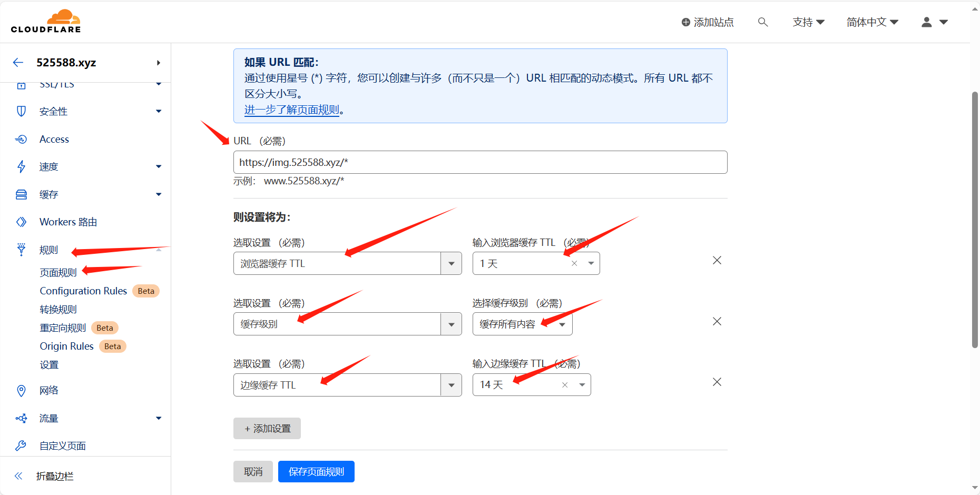
Task: Remove the 缓存级别 setting row
Action: [717, 321]
